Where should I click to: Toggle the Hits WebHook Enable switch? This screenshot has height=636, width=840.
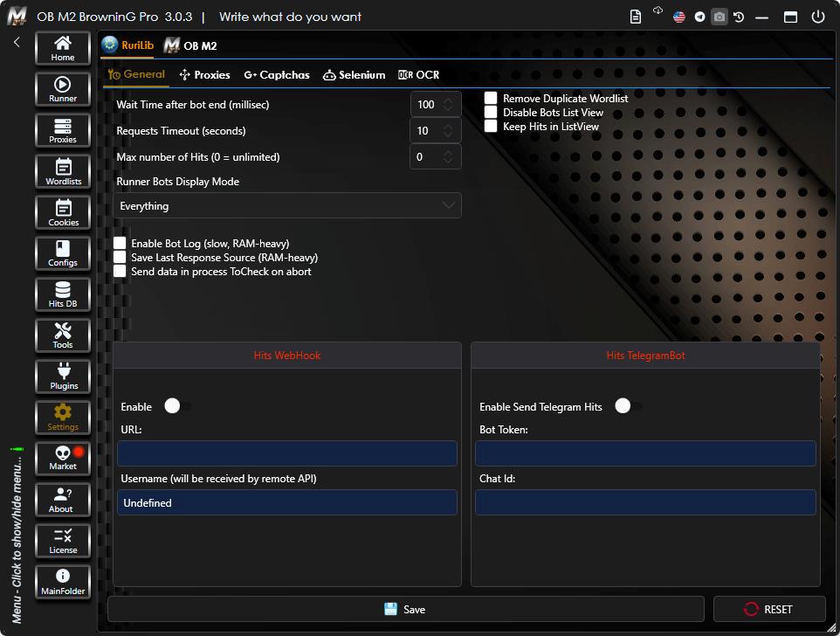click(x=177, y=406)
